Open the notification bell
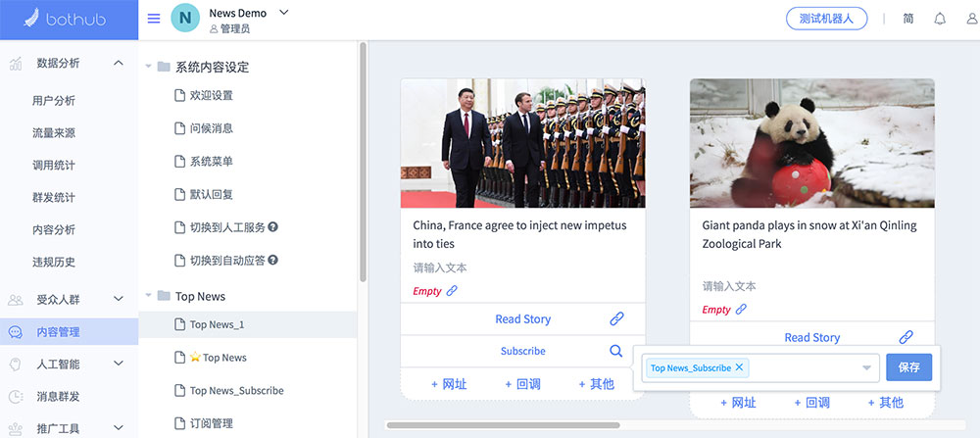Image resolution: width=980 pixels, height=438 pixels. pos(940,19)
